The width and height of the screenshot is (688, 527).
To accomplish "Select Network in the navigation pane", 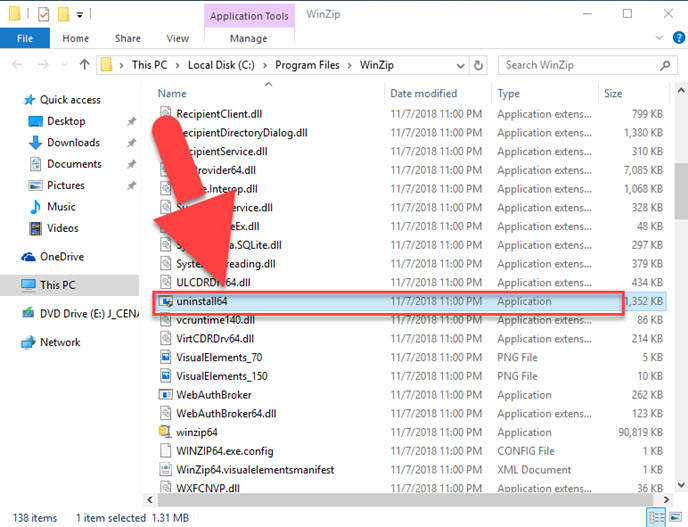I will [x=60, y=342].
